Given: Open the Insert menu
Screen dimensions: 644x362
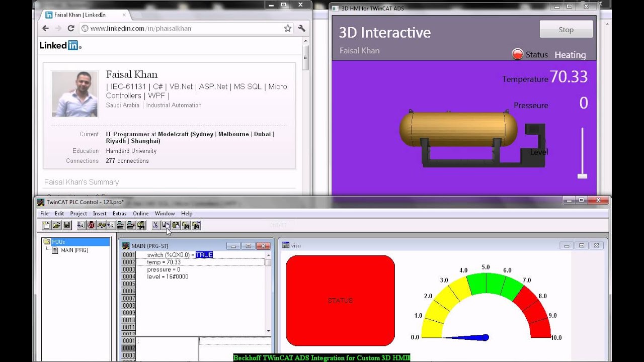Looking at the screenshot, I should (x=100, y=214).
